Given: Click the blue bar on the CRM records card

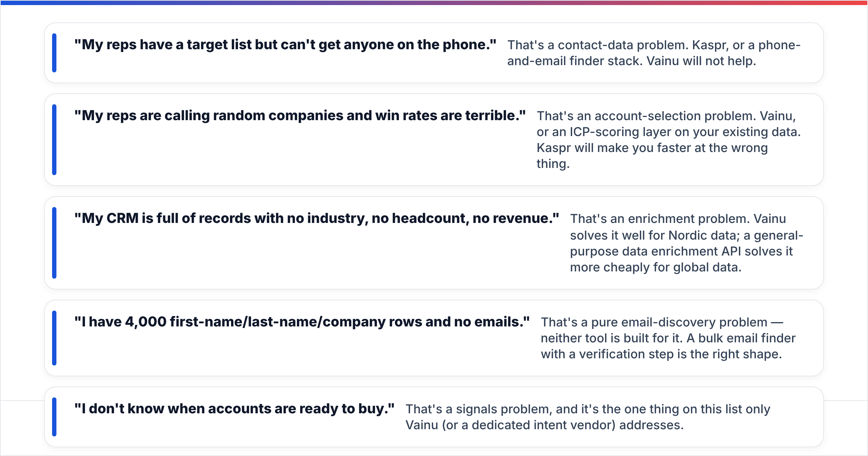Looking at the screenshot, I should click(54, 243).
